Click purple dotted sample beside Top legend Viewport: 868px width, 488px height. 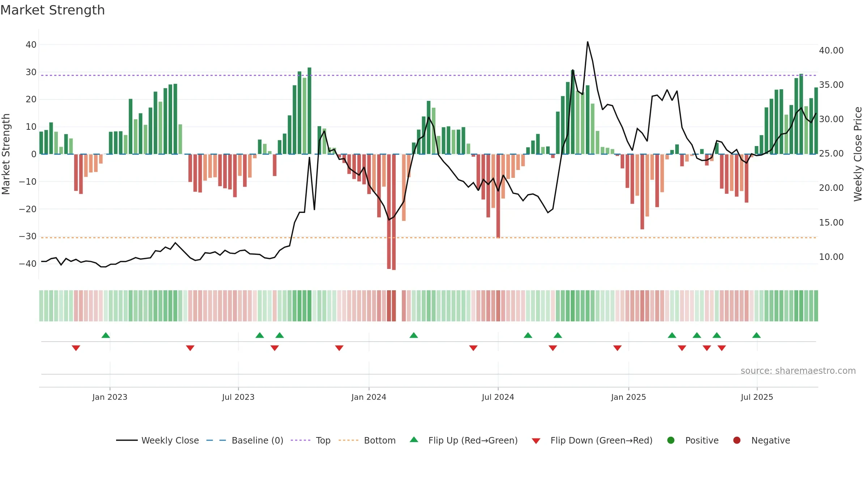click(x=301, y=440)
